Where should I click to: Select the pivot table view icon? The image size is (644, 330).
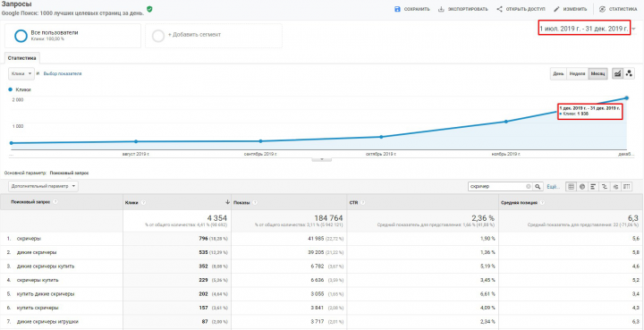click(x=627, y=186)
